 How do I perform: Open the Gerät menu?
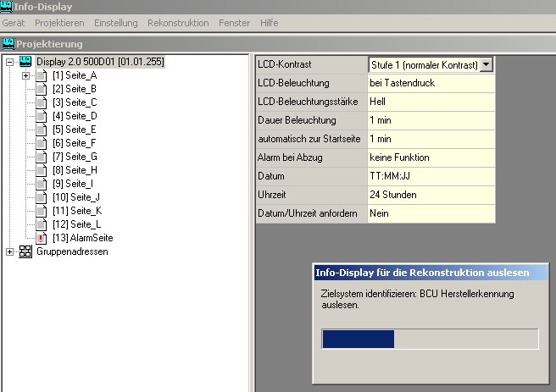[x=14, y=23]
